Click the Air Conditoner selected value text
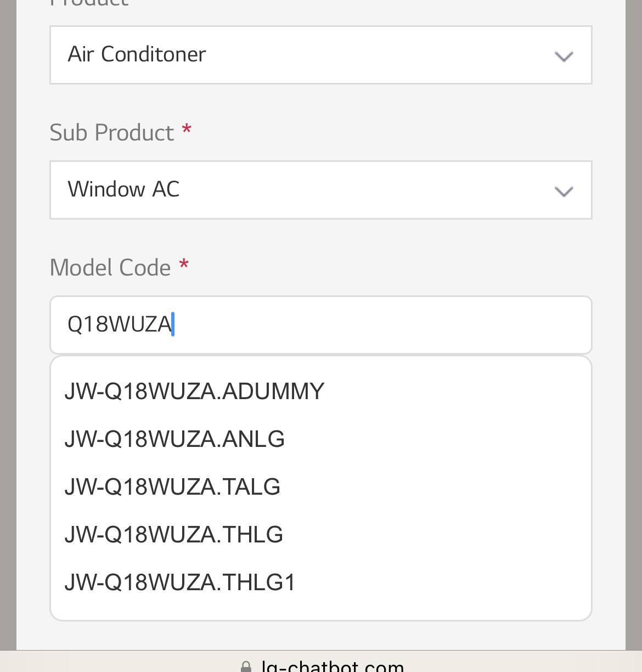Screen dimensions: 642x672 click(x=137, y=54)
